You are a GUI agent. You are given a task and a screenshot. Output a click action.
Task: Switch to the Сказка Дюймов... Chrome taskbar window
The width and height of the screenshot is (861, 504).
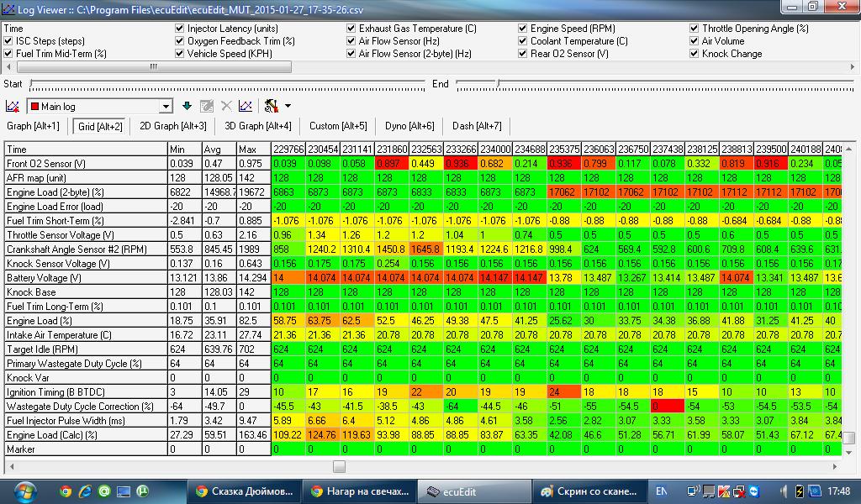click(x=245, y=491)
